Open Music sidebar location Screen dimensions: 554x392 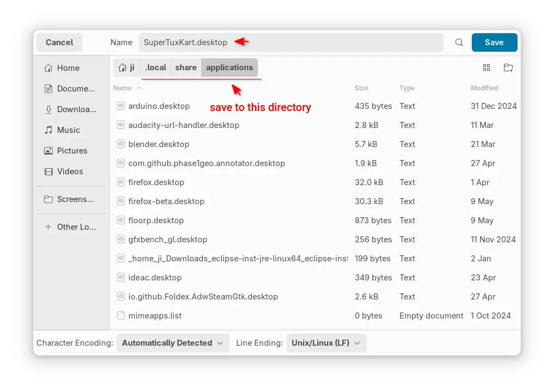tap(71, 130)
